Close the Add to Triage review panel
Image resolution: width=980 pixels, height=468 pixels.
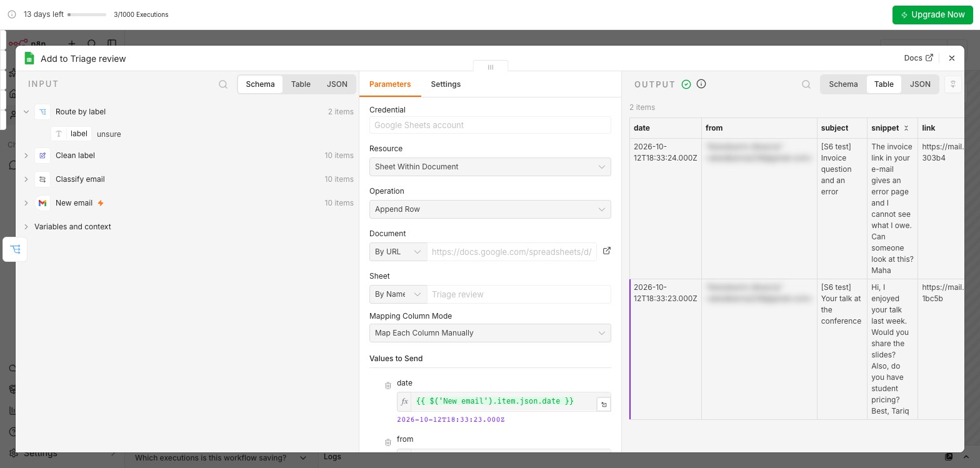click(952, 58)
